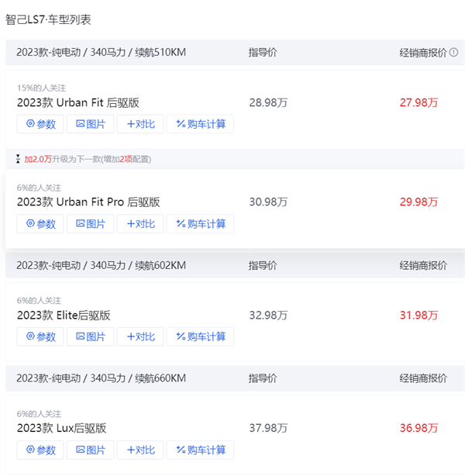Add Urban Fit Pro 后驱版 to 对比

(140, 224)
